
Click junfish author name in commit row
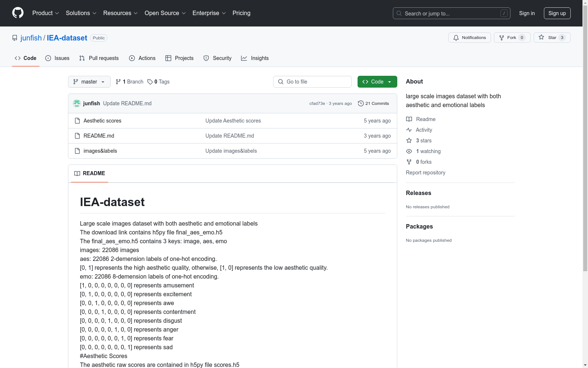[x=92, y=103]
